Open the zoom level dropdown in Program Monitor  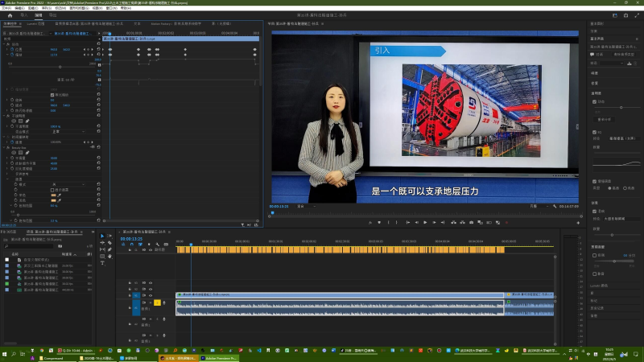click(305, 207)
